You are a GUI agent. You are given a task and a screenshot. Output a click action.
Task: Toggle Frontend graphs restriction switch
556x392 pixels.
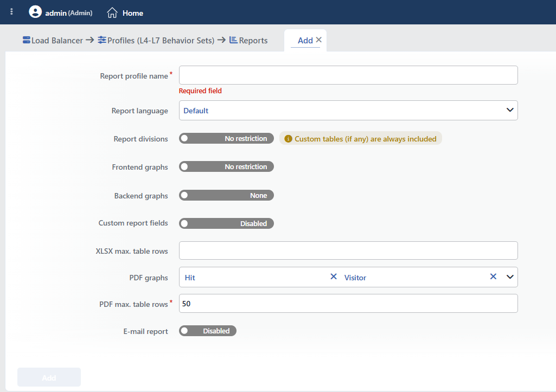(226, 166)
